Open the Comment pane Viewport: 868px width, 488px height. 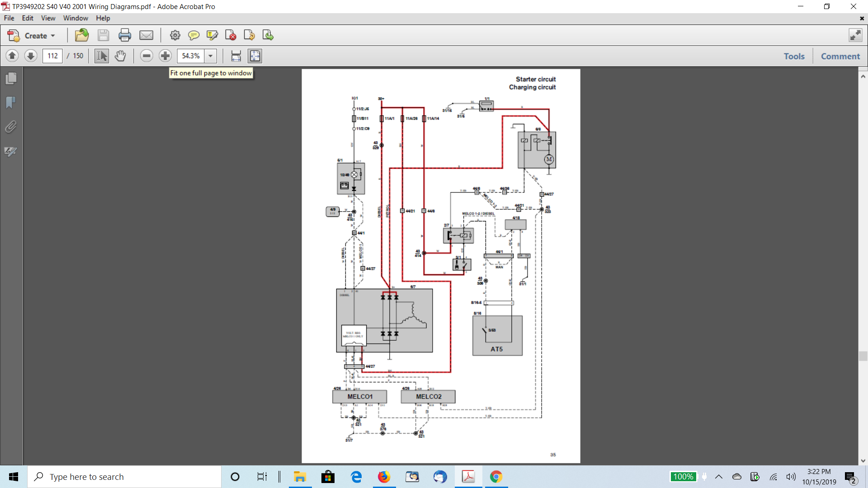click(840, 56)
